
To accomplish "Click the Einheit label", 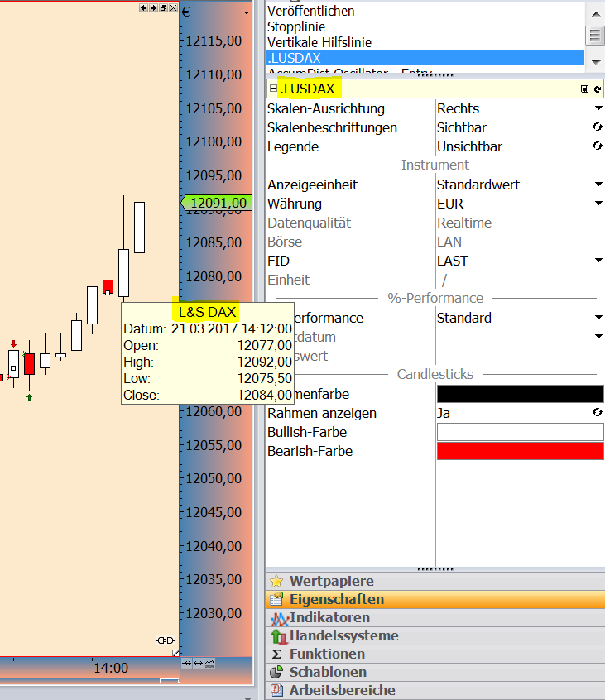I will click(289, 280).
